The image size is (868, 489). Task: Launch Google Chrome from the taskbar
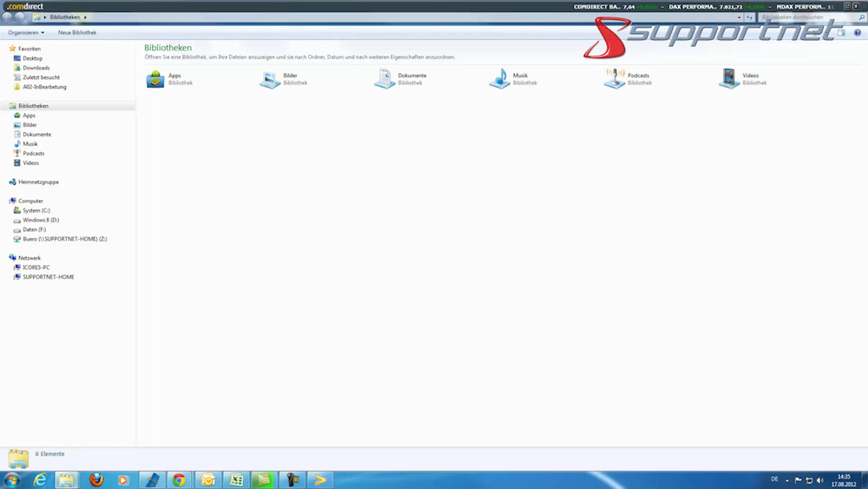(179, 479)
